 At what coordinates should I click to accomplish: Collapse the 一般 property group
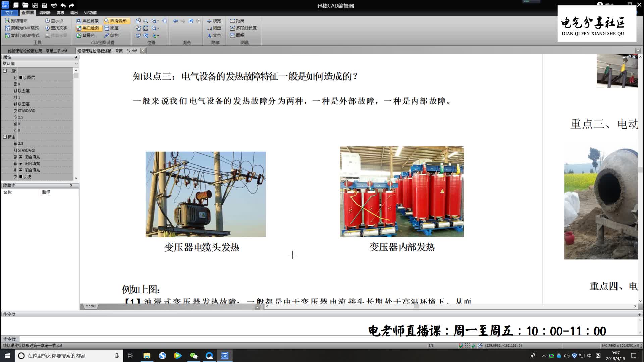(x=5, y=71)
